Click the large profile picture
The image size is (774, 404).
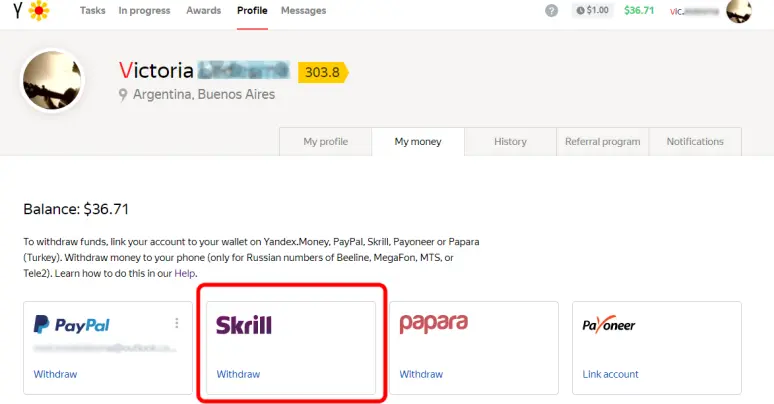pos(52,80)
